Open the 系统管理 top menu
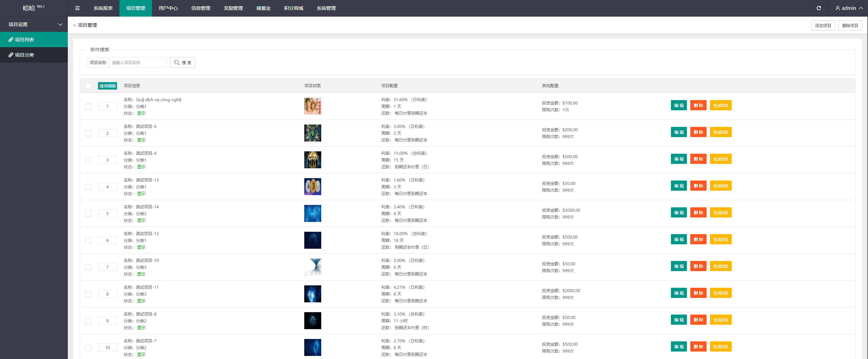This screenshot has height=359, width=868. (x=326, y=8)
